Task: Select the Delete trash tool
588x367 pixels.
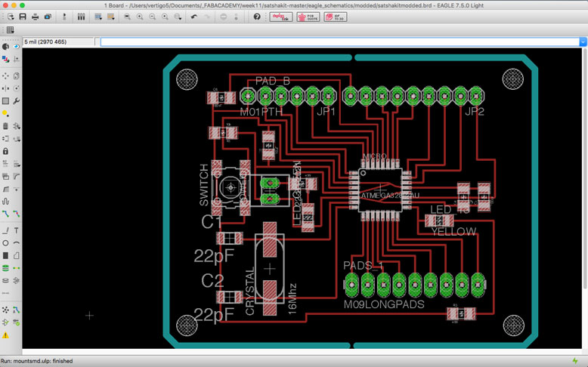Action: [5, 126]
